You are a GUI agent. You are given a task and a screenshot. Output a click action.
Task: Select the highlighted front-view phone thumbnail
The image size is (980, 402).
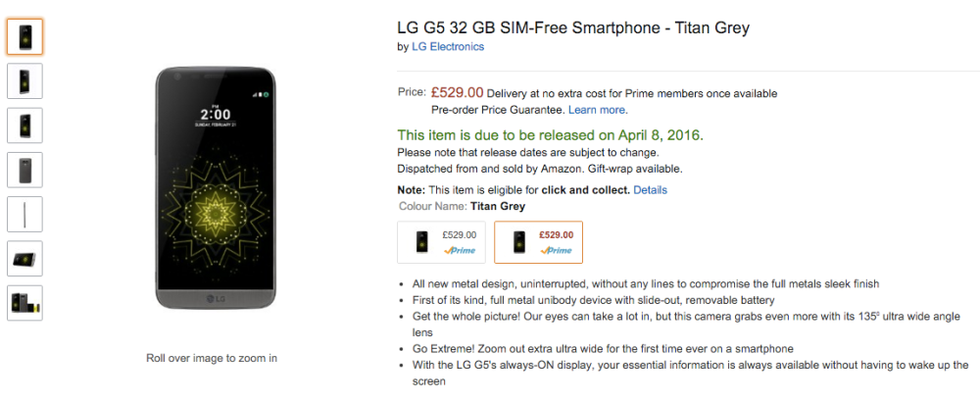(24, 36)
